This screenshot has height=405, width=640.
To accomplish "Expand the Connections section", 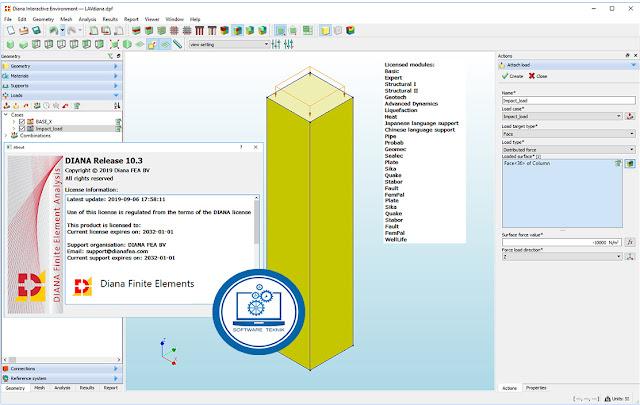I will (x=61, y=369).
